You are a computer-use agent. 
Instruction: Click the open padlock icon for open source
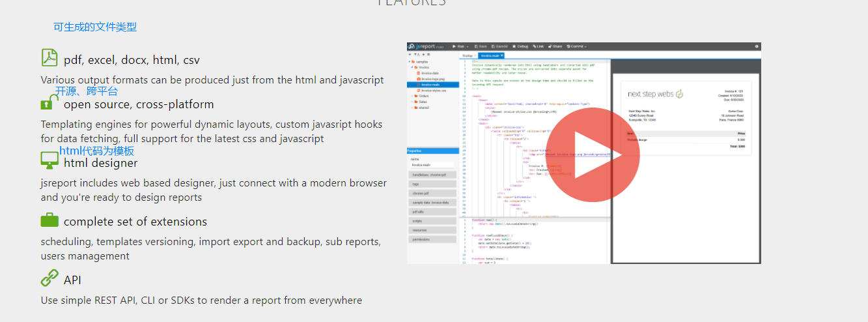(x=49, y=102)
